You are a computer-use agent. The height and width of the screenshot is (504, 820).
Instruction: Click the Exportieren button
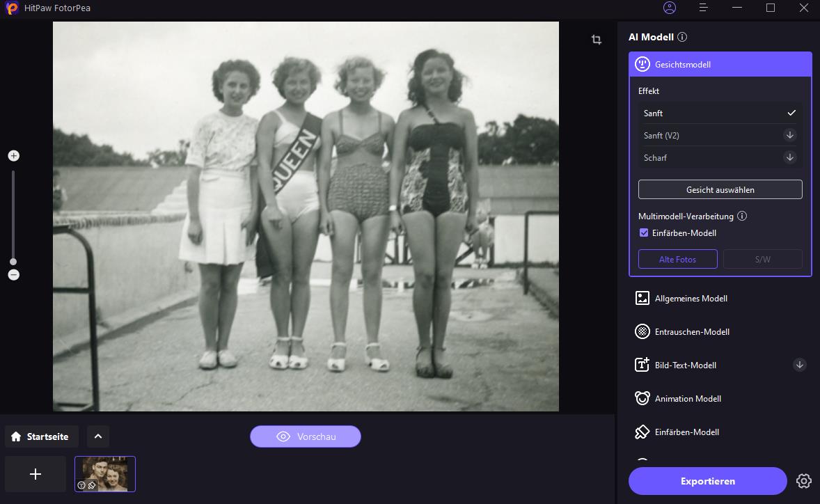pos(707,481)
